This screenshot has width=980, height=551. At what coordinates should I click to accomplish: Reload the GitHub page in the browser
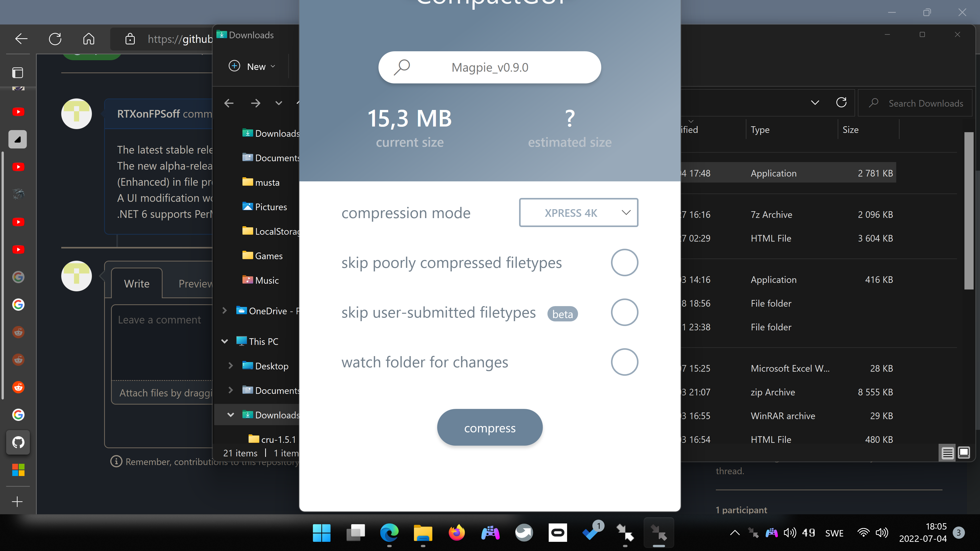click(55, 39)
